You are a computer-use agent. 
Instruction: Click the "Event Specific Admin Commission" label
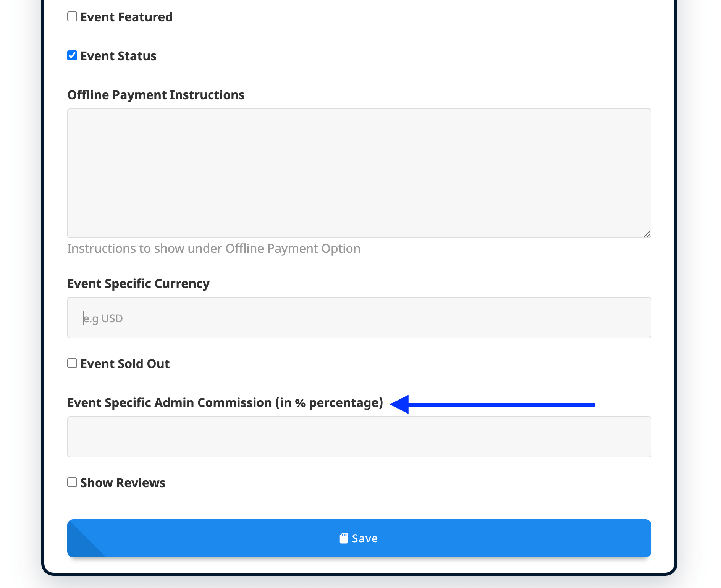tap(225, 403)
